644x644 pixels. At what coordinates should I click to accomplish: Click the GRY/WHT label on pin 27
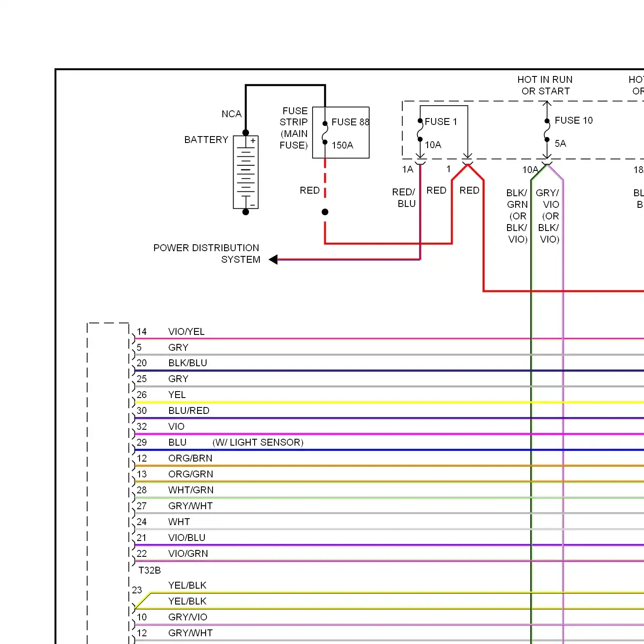191,506
